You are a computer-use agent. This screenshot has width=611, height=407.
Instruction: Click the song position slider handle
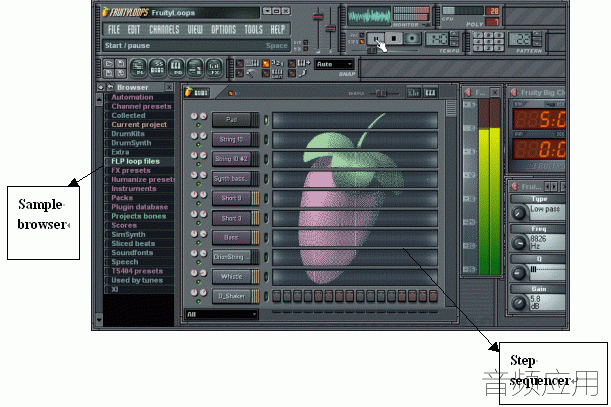coord(372,51)
